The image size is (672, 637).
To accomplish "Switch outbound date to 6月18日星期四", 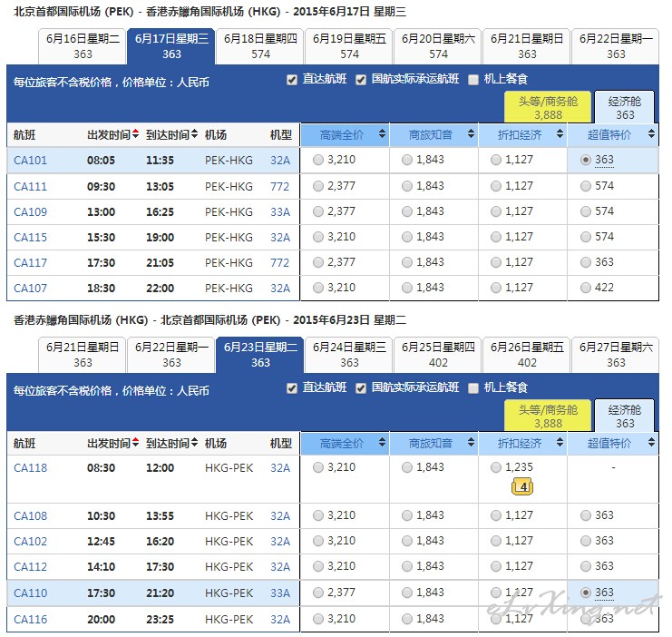I will click(x=260, y=46).
